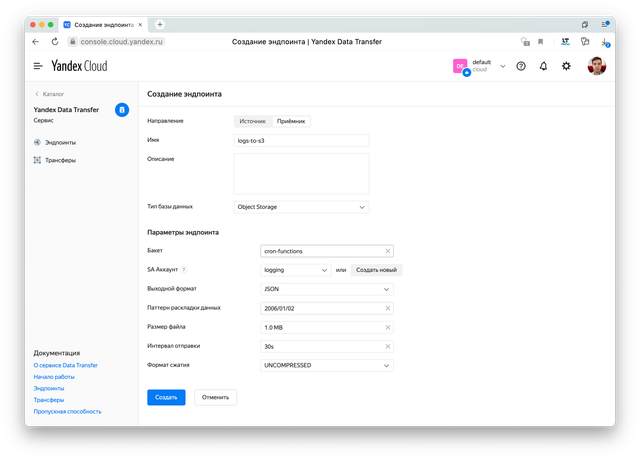This screenshot has height=459, width=640.
Task: Click into the Описание text area
Action: [301, 173]
